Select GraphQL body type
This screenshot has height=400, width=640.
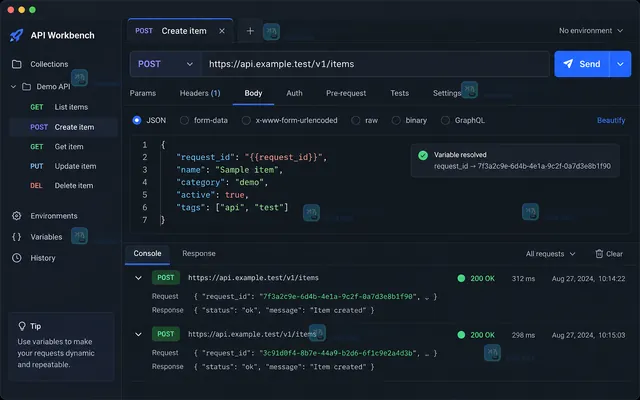[445, 120]
